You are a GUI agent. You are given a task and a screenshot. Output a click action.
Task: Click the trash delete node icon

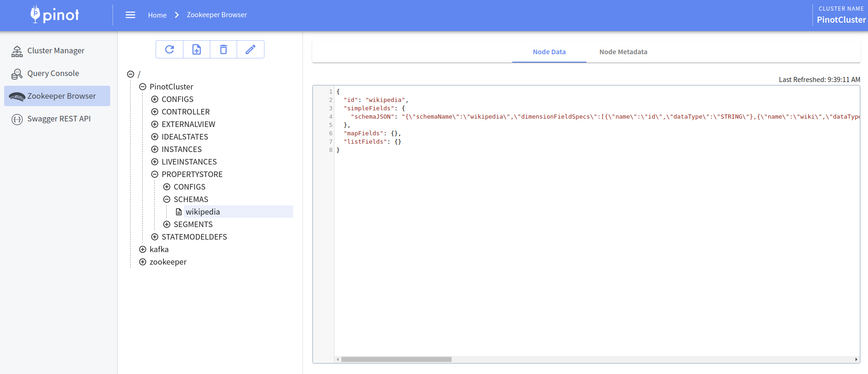tap(223, 50)
